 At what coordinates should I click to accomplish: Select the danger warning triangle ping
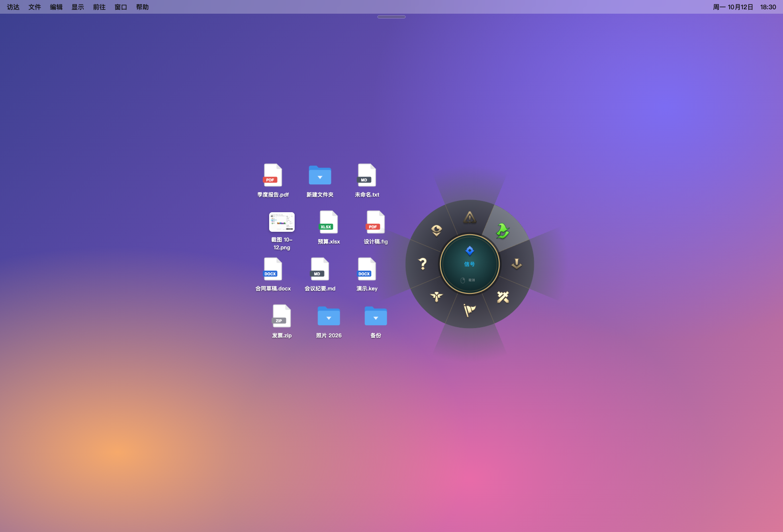pyautogui.click(x=470, y=217)
